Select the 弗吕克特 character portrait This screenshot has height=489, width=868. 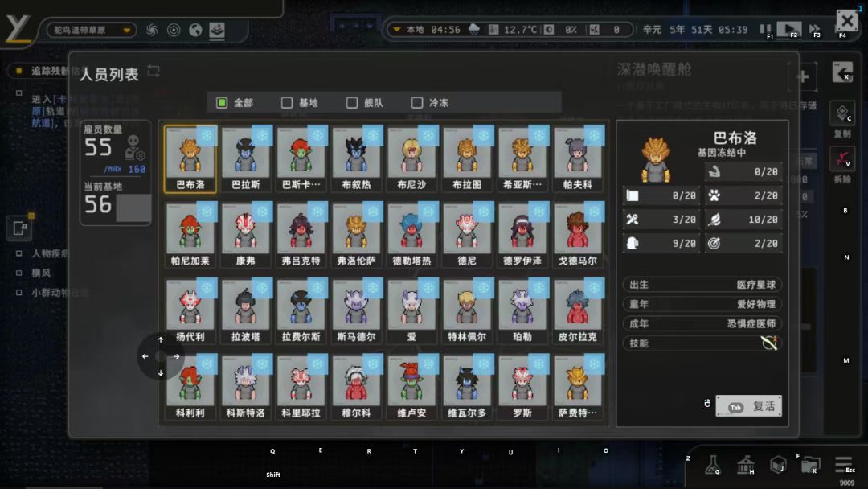pyautogui.click(x=301, y=235)
